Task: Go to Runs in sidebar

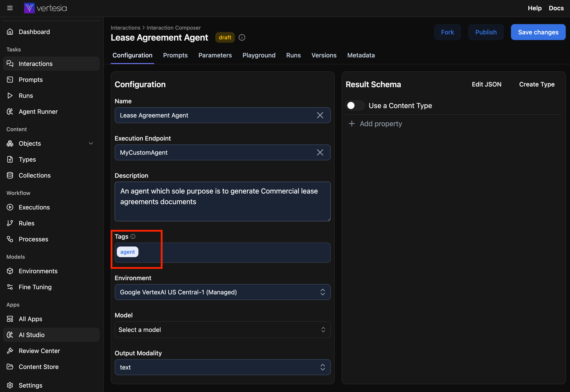Action: pyautogui.click(x=51, y=96)
